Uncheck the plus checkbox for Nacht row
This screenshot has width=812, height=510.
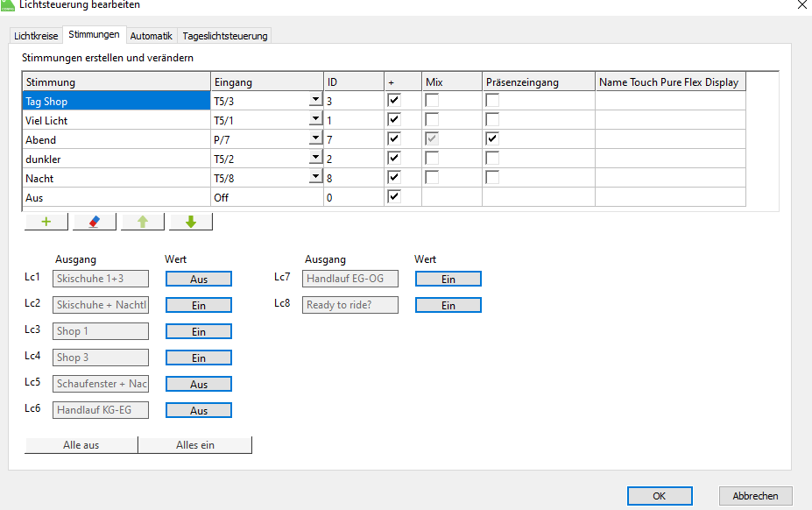point(394,177)
